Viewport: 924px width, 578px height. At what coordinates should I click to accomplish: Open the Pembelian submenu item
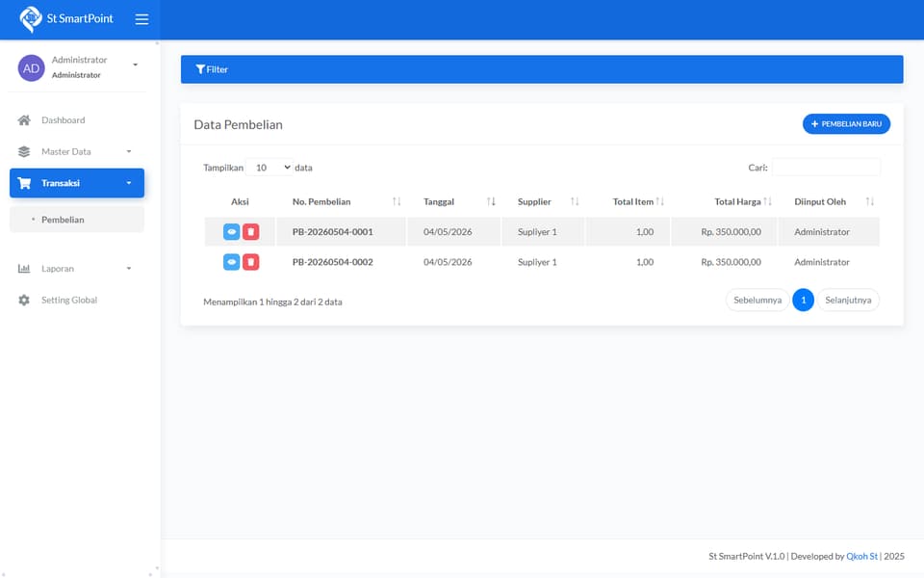(x=77, y=220)
